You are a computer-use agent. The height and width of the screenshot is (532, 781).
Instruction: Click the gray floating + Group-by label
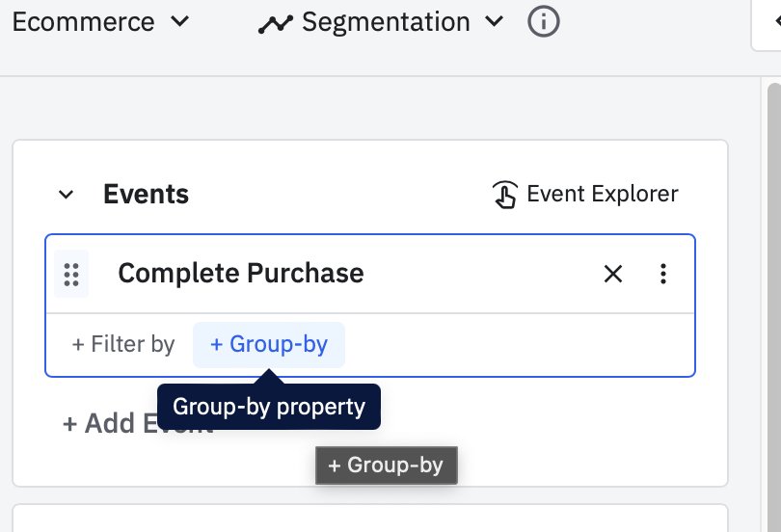click(386, 465)
